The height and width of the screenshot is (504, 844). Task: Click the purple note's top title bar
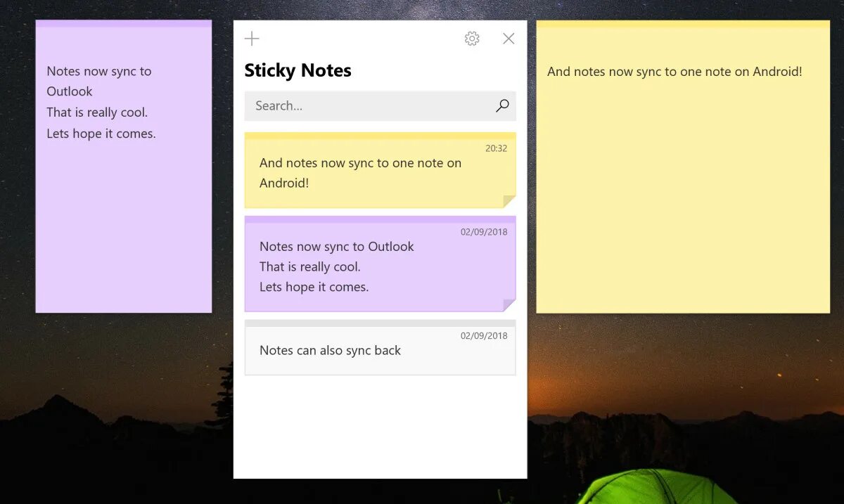(124, 24)
